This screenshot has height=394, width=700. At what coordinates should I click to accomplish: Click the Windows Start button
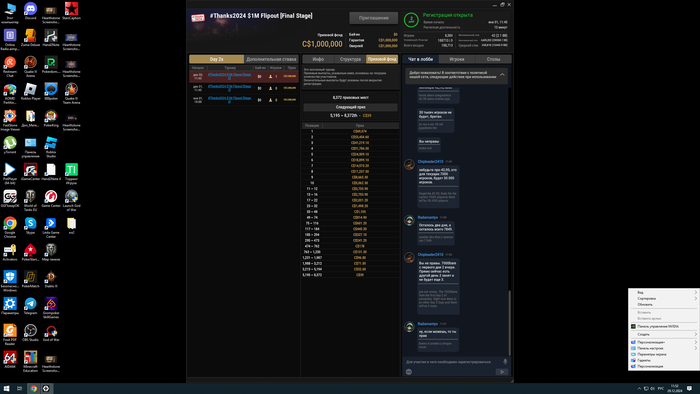[6, 389]
